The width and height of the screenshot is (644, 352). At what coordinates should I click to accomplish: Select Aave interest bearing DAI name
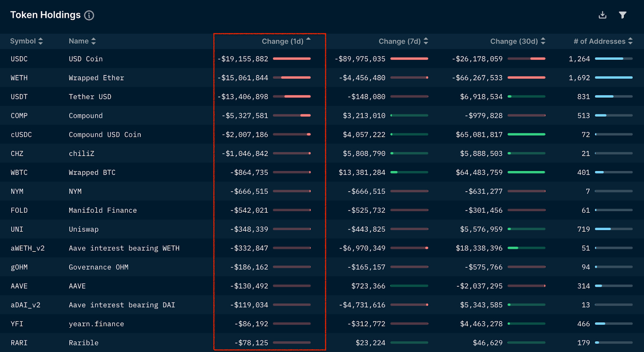click(122, 305)
